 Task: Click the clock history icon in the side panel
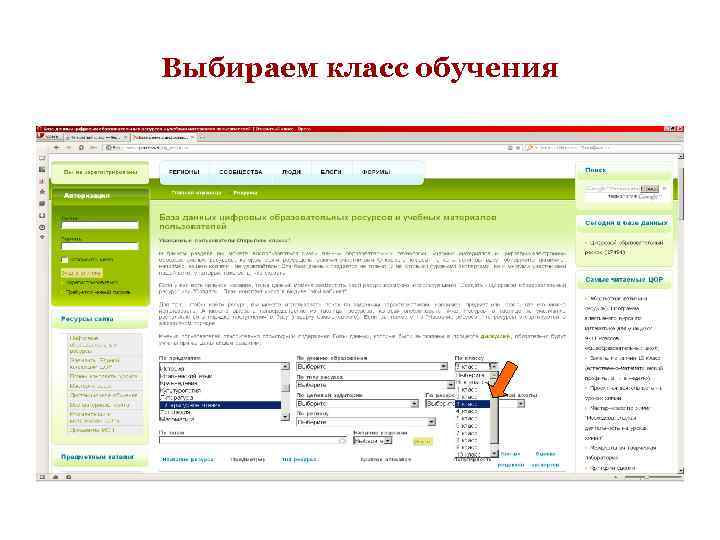(42, 227)
